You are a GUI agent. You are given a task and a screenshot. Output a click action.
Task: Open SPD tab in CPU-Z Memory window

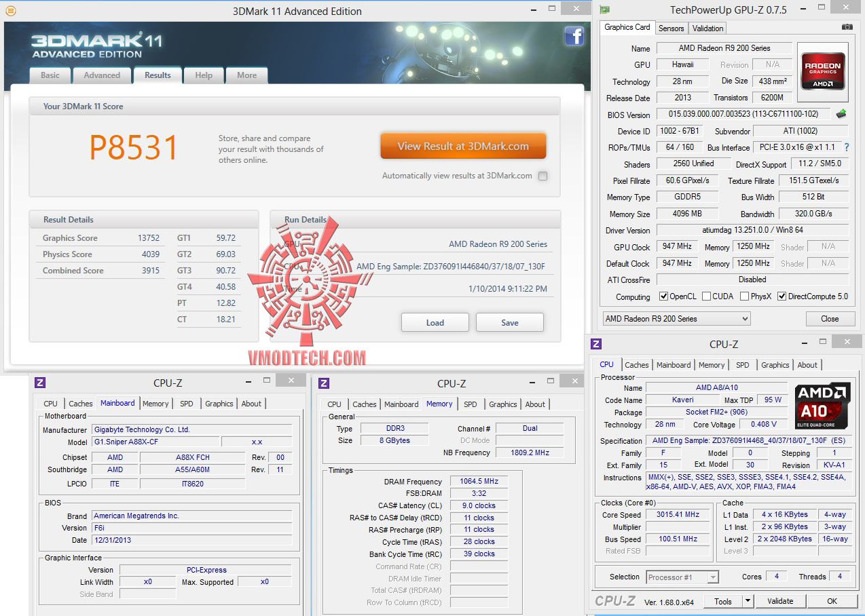(x=471, y=404)
